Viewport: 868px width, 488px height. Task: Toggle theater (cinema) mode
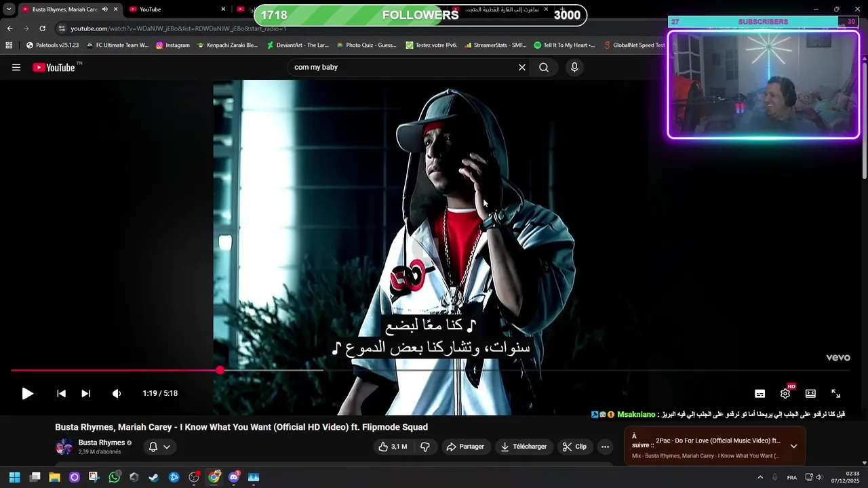810,393
